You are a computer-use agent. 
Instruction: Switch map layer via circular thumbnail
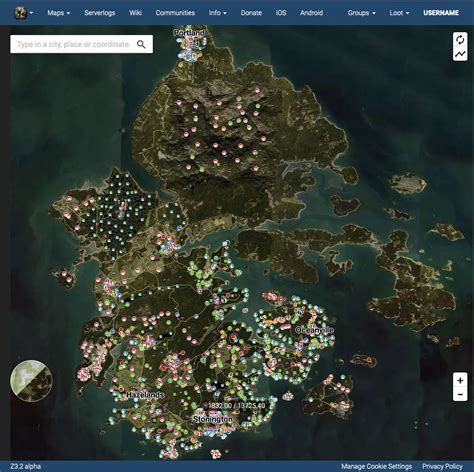point(31,380)
